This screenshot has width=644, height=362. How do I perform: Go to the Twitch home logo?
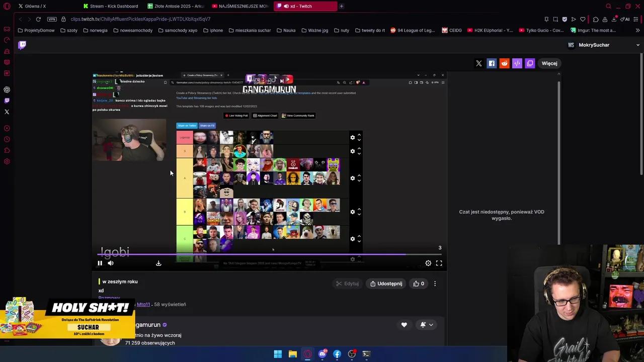click(22, 45)
